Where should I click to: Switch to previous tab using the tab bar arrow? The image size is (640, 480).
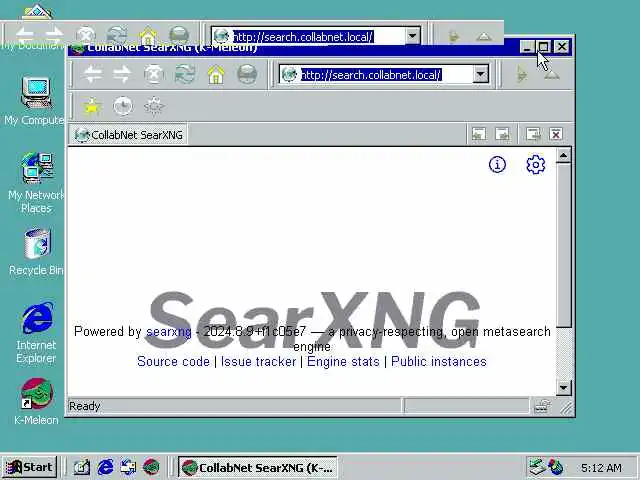pyautogui.click(x=479, y=134)
